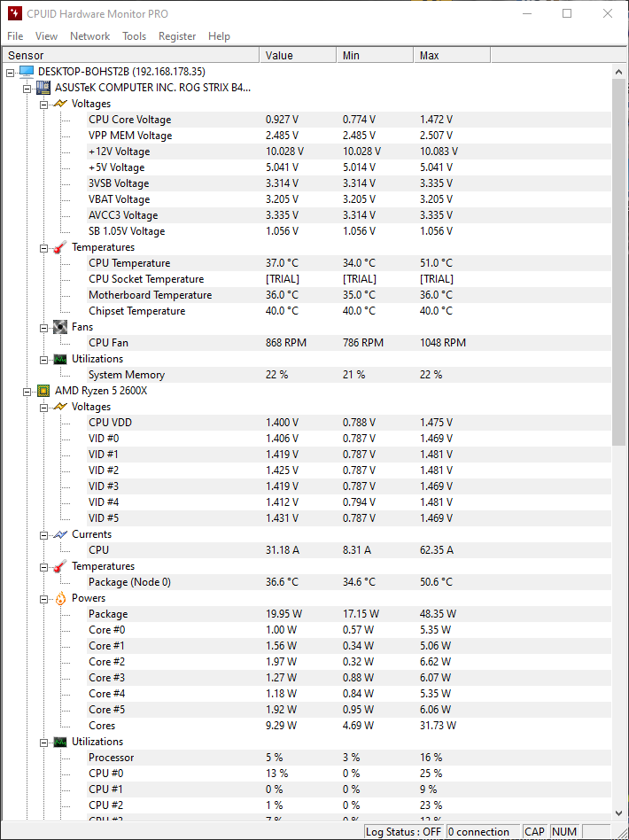The width and height of the screenshot is (629, 840).
Task: Click the ASUSTeK motherboard icon
Action: coord(43,88)
